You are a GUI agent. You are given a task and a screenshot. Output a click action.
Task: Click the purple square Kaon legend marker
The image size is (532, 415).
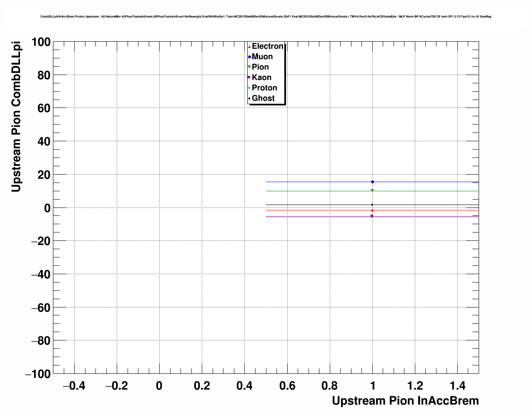[x=249, y=77]
